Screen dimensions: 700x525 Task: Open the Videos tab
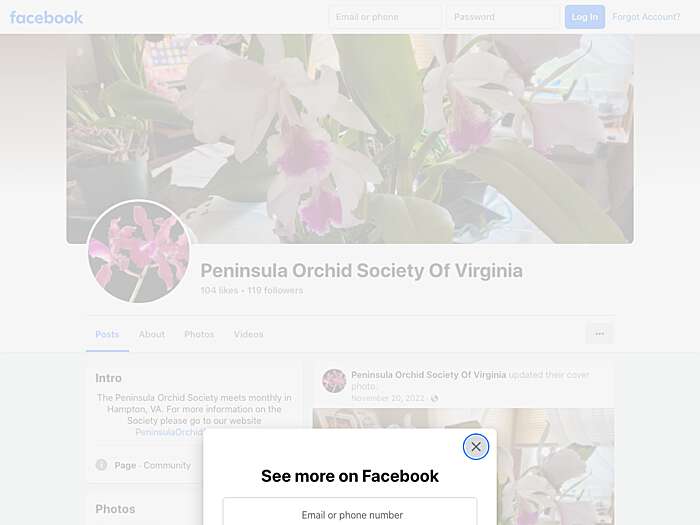pos(249,334)
